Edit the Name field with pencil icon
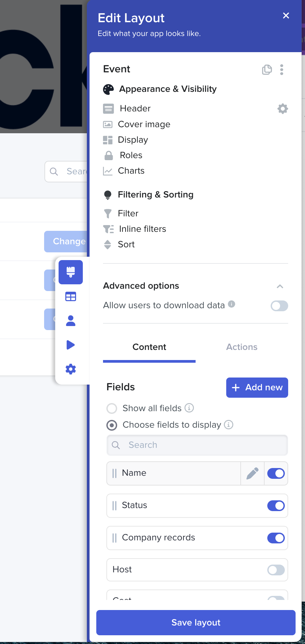 point(252,473)
